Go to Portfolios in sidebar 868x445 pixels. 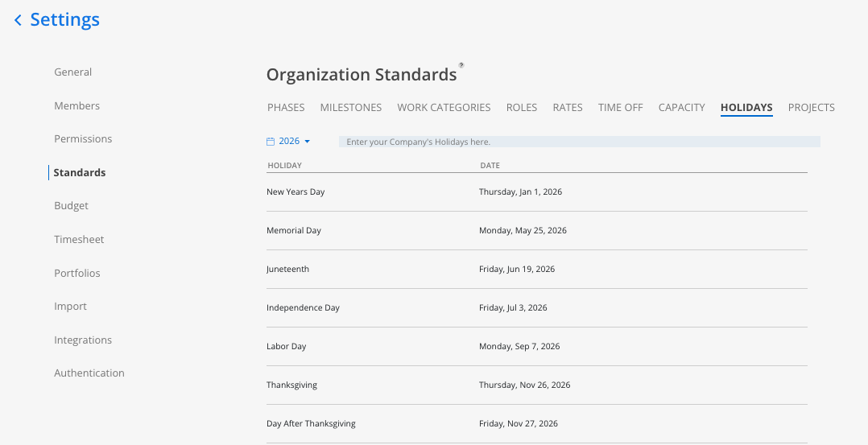77,273
